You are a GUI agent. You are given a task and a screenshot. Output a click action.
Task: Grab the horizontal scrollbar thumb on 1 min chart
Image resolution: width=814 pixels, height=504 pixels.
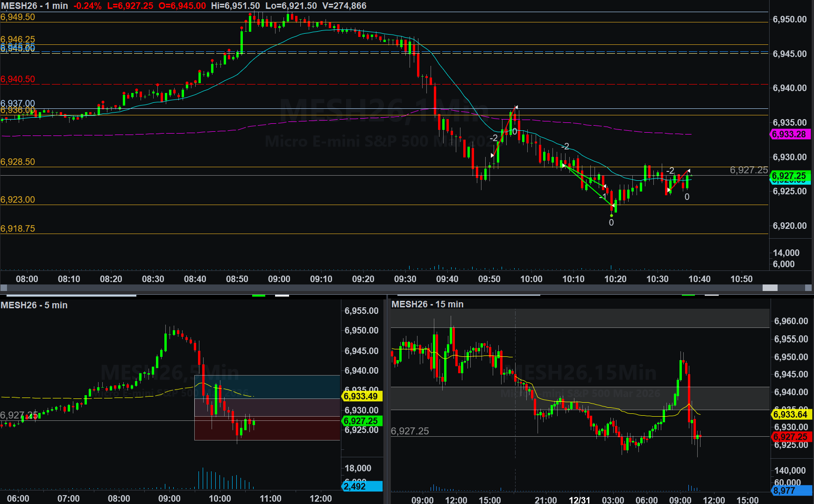tap(770, 288)
